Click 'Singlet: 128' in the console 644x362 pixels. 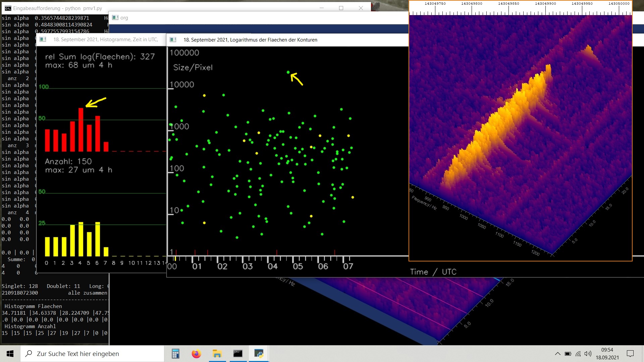click(x=20, y=286)
